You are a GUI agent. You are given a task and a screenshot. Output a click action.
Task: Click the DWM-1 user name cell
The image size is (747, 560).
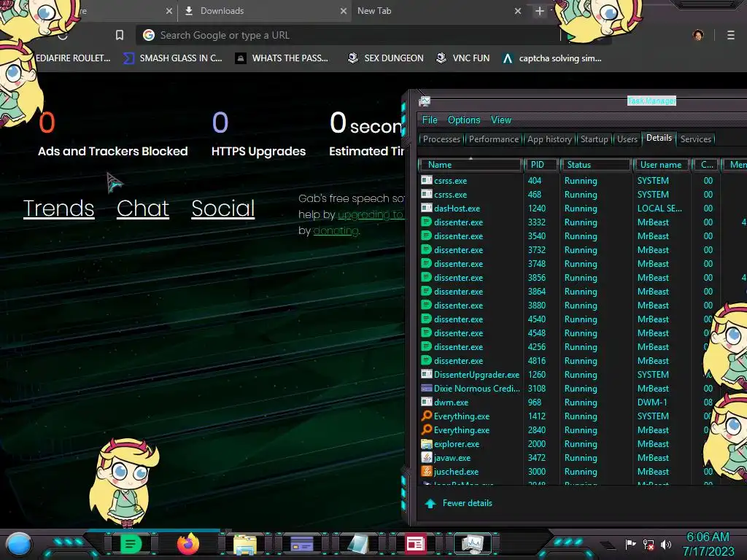(651, 402)
